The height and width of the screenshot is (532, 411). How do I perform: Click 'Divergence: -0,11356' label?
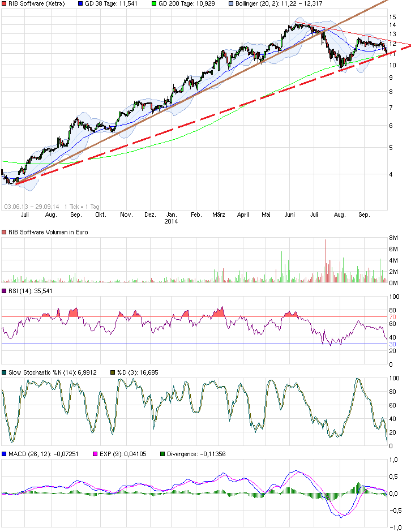point(196,454)
